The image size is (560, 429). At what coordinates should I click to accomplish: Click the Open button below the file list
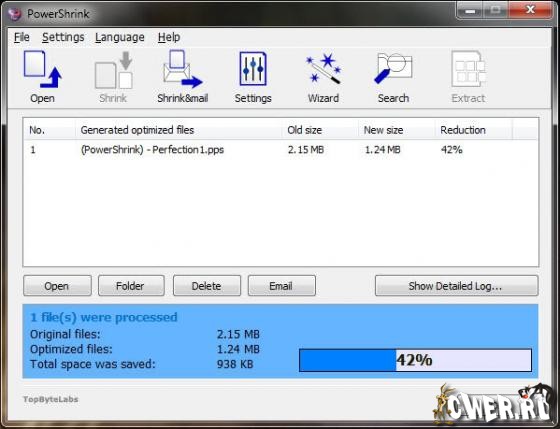click(57, 286)
